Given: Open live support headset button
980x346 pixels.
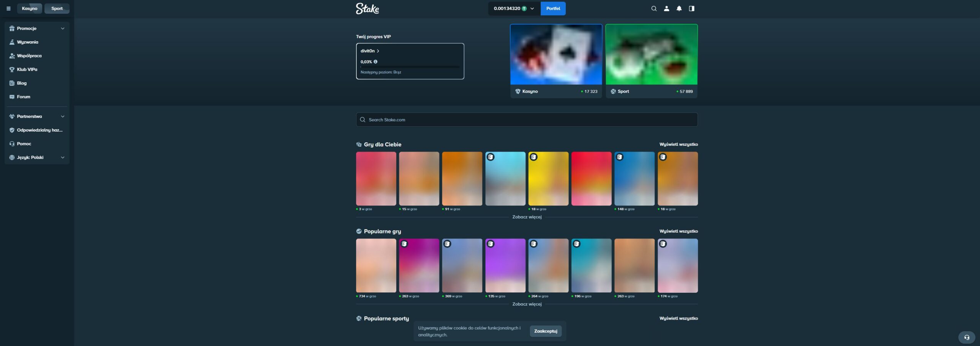Looking at the screenshot, I should tap(967, 337).
